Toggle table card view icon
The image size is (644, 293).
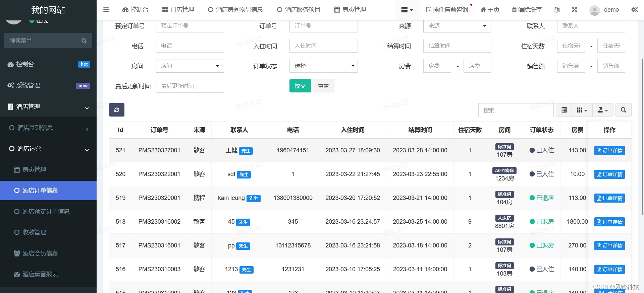click(x=564, y=110)
